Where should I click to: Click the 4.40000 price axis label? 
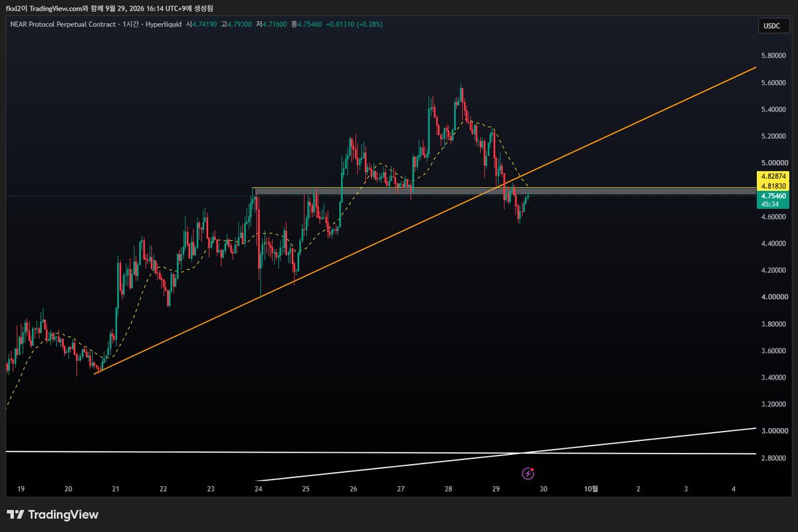click(773, 243)
